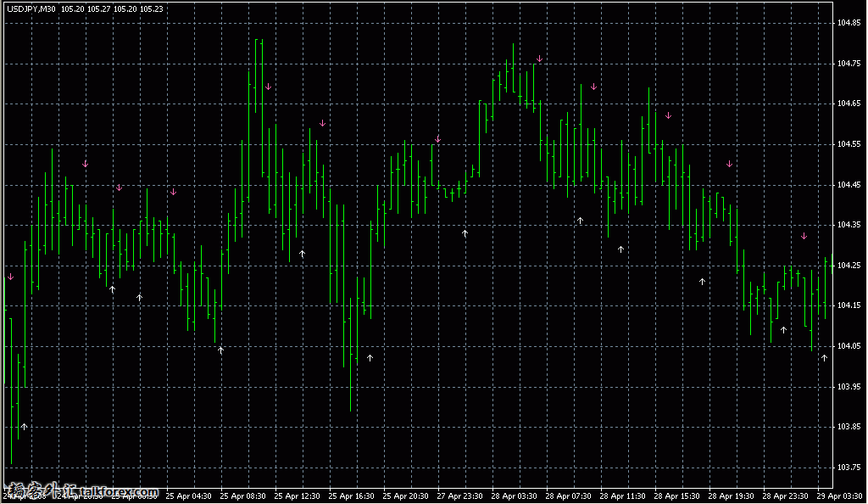Select the 104.35 price axis label
Screen dimensions: 868x504
(x=849, y=225)
